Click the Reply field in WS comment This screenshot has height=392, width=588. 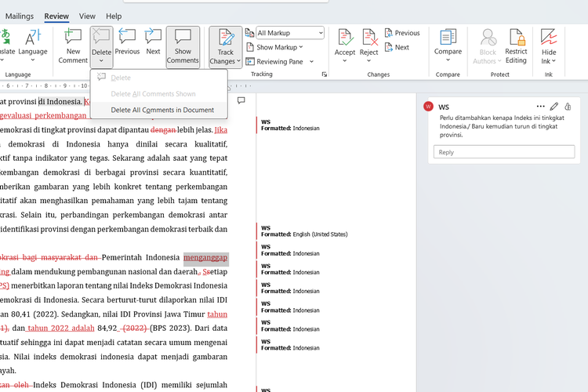coord(504,152)
